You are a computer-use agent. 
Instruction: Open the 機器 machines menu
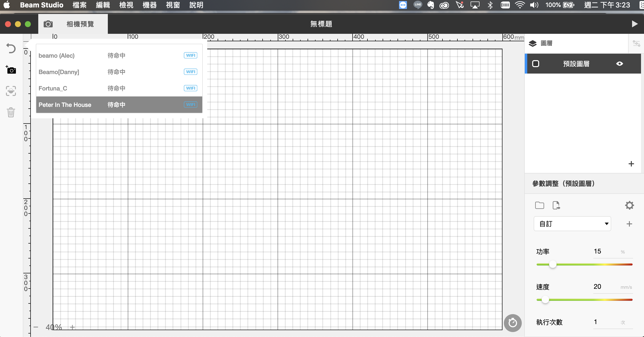150,5
